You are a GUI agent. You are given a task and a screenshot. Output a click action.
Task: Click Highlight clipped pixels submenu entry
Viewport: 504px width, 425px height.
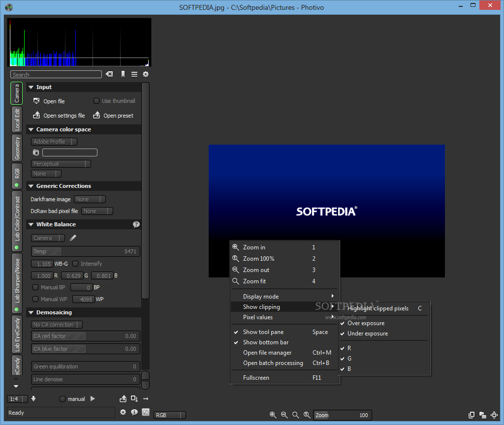384,308
